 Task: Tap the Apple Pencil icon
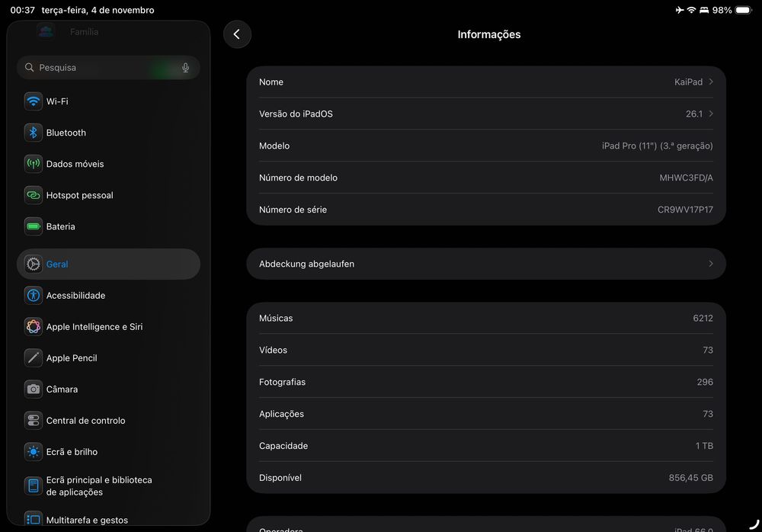coord(33,358)
